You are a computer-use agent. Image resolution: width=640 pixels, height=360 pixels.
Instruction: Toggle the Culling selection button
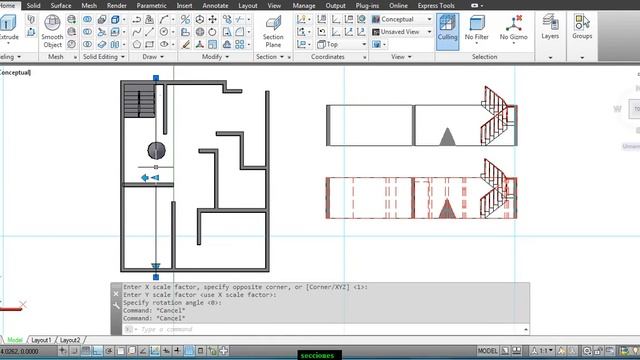pyautogui.click(x=447, y=31)
